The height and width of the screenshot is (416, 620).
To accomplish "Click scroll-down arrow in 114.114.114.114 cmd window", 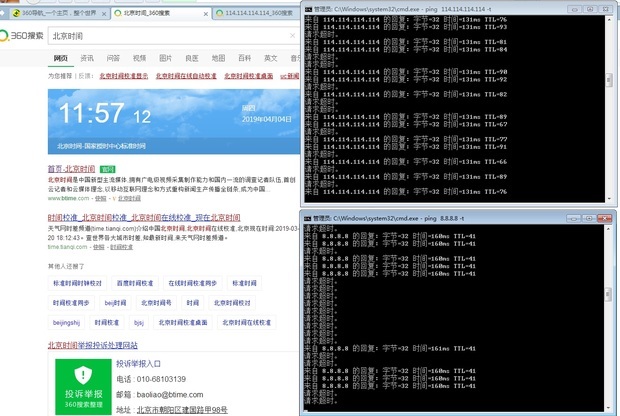I will point(609,199).
